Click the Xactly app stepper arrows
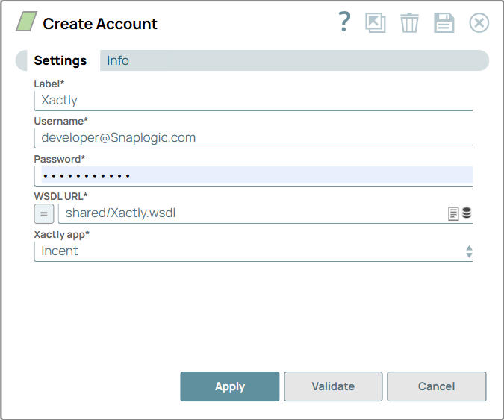Screen dimensions: 504x420 click(x=469, y=251)
